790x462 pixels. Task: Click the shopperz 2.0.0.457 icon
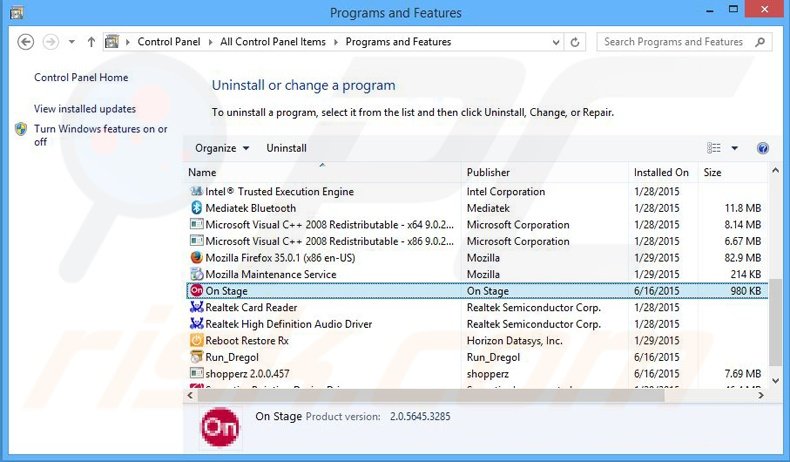tap(196, 373)
